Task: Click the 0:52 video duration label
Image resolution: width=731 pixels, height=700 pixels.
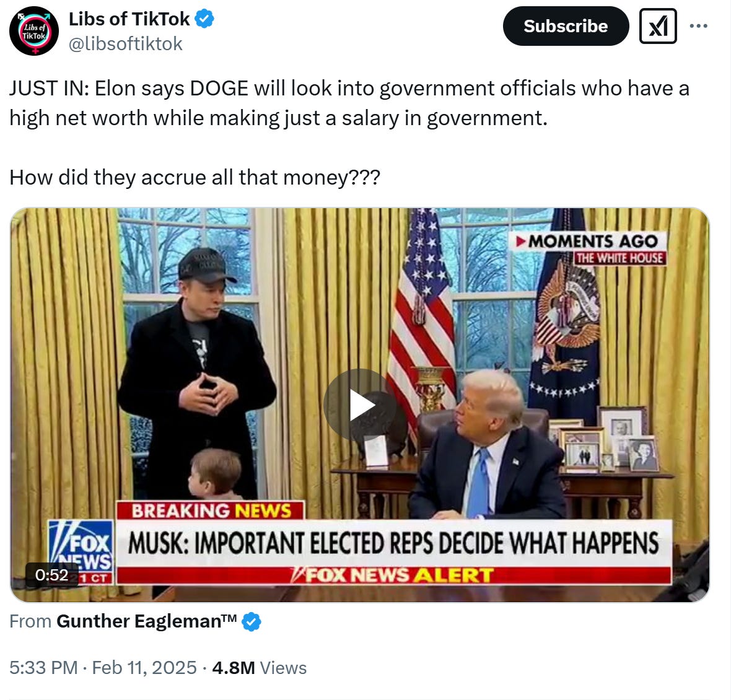Action: (52, 575)
